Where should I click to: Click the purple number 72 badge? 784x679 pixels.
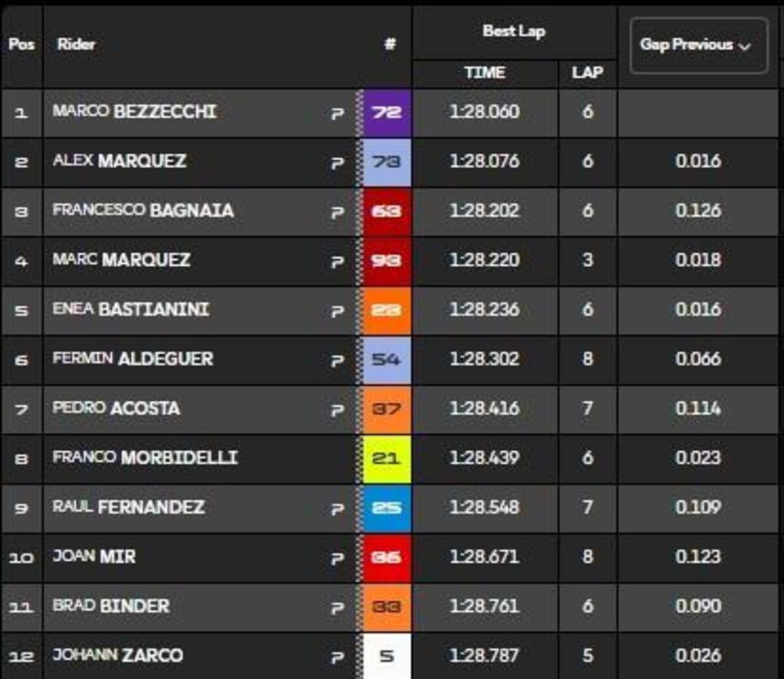pyautogui.click(x=387, y=112)
